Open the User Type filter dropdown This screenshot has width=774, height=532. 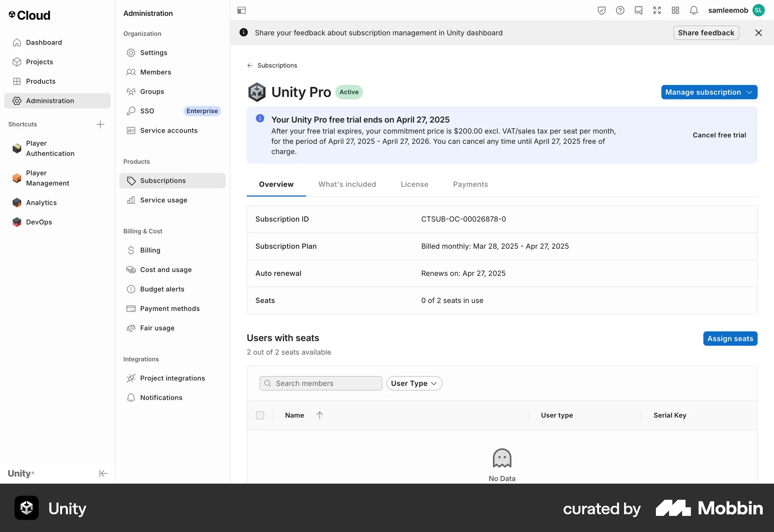point(414,383)
